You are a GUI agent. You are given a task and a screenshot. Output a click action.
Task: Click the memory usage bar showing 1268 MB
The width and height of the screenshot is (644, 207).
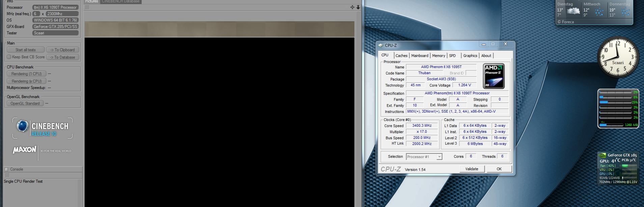point(611,125)
